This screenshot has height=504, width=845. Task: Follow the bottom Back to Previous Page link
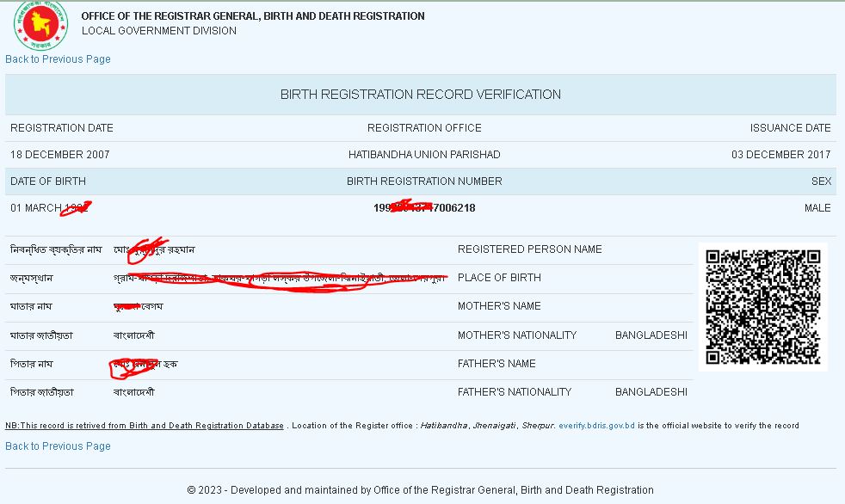pos(58,446)
